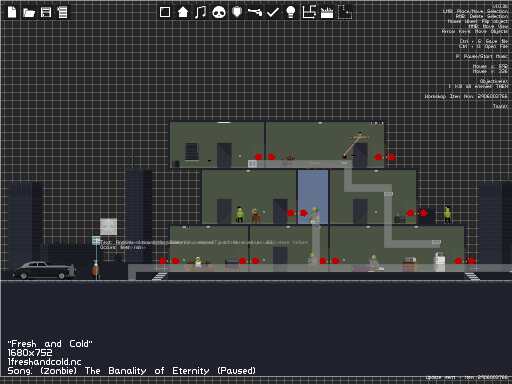512x384 pixels.
Task: Open a level with the folder icon
Action: 29,13
